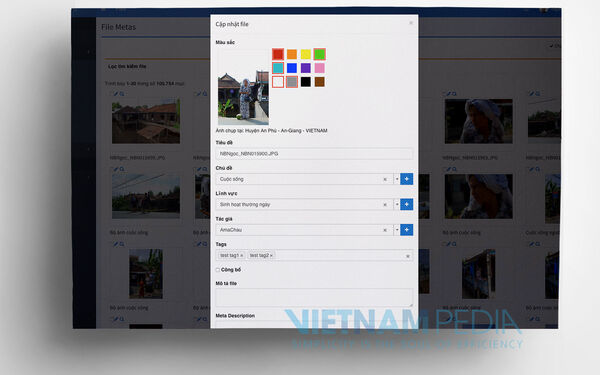Screen dimensions: 600x375
Task: Open the Chủ đề dropdown arrow
Action: (397, 179)
